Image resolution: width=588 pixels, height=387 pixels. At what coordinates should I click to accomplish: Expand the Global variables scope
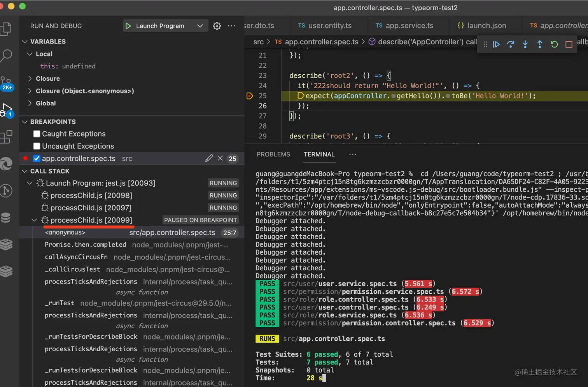click(45, 103)
